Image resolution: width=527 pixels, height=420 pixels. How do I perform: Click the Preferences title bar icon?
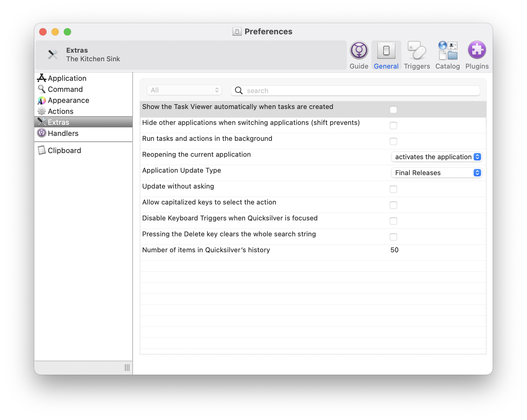tap(237, 32)
